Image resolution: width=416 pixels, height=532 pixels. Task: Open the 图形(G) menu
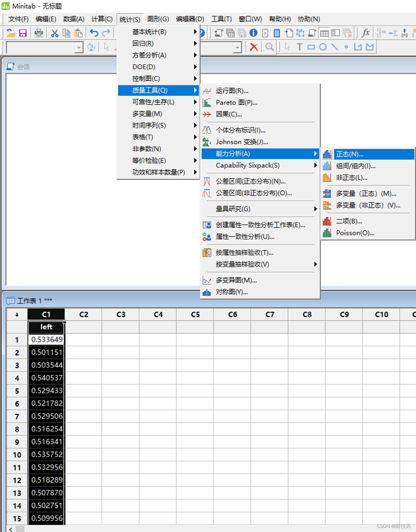click(x=158, y=19)
